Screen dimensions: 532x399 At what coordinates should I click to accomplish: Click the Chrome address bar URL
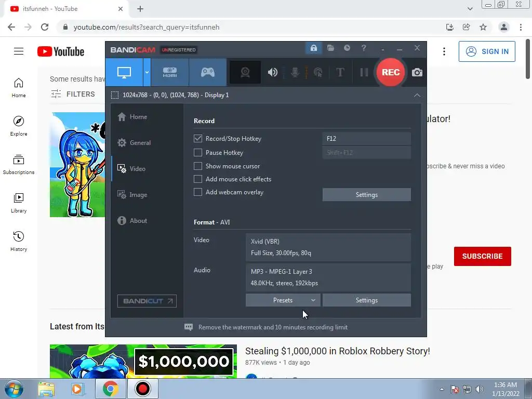pyautogui.click(x=147, y=27)
